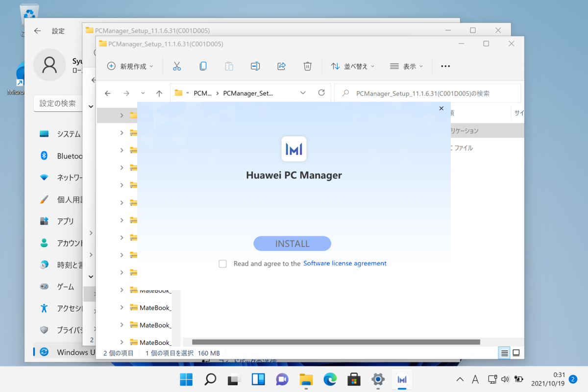Open taskbar Search magnifier

[210, 379]
